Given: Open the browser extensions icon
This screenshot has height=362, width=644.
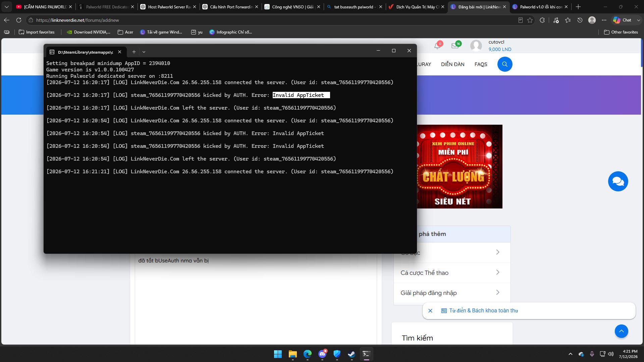Looking at the screenshot, I should tap(542, 20).
